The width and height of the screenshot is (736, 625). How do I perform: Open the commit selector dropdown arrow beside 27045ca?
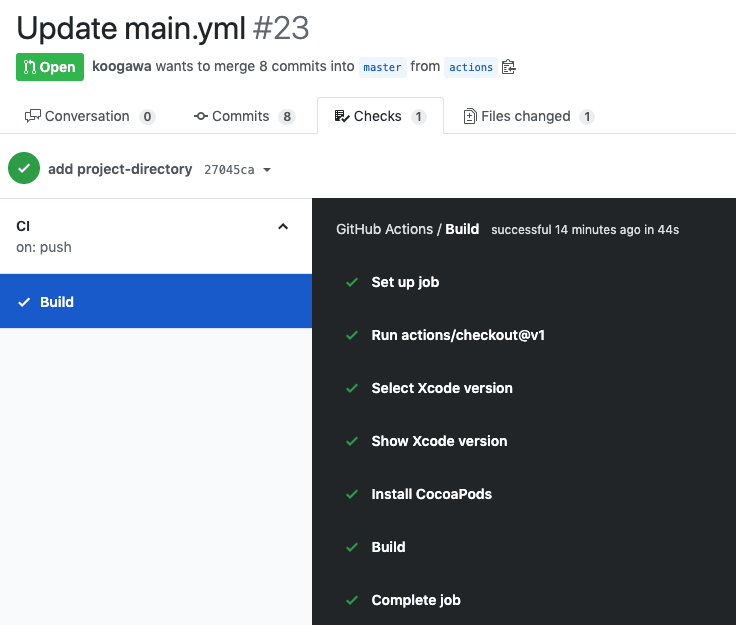point(267,170)
